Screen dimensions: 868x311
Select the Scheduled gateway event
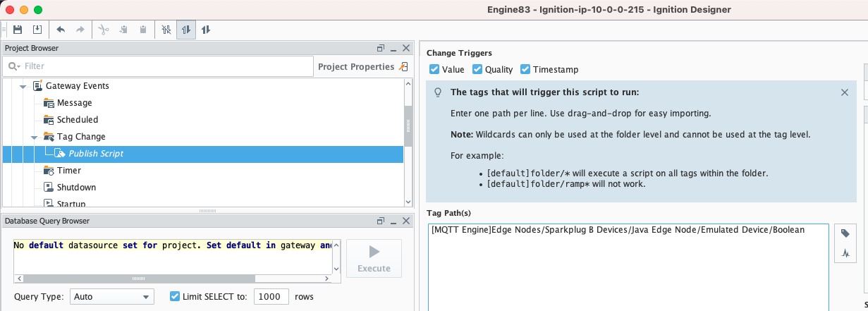point(77,120)
